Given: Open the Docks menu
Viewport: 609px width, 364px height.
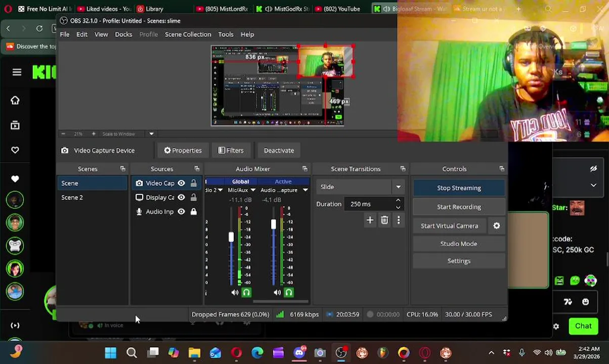Looking at the screenshot, I should 123,34.
